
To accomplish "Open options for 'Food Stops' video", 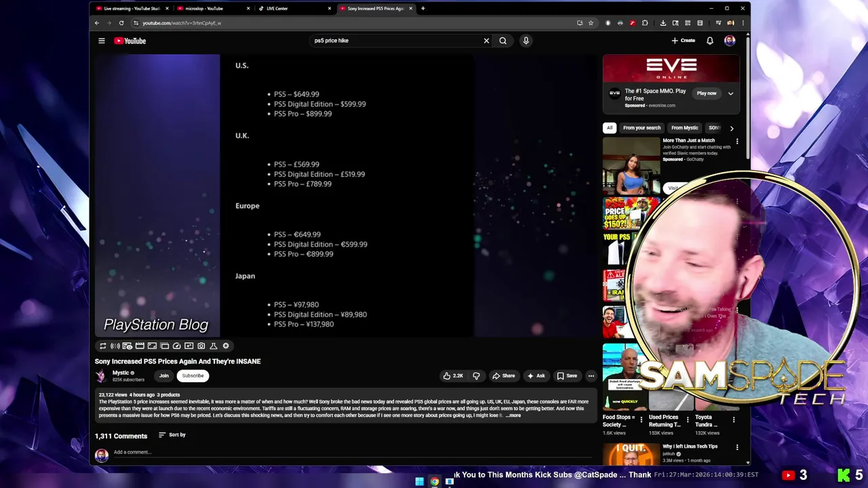I will pyautogui.click(x=641, y=420).
